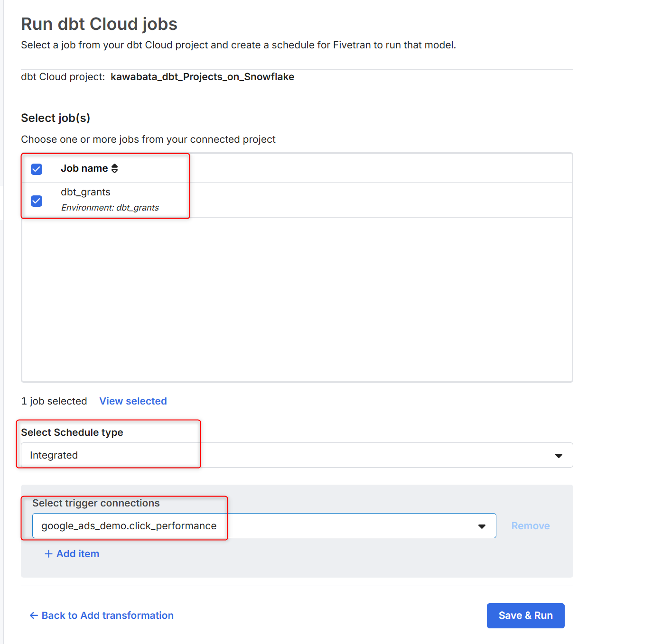The height and width of the screenshot is (644, 662).
Task: Click the caret arrow in Schedule type field
Action: 559,456
